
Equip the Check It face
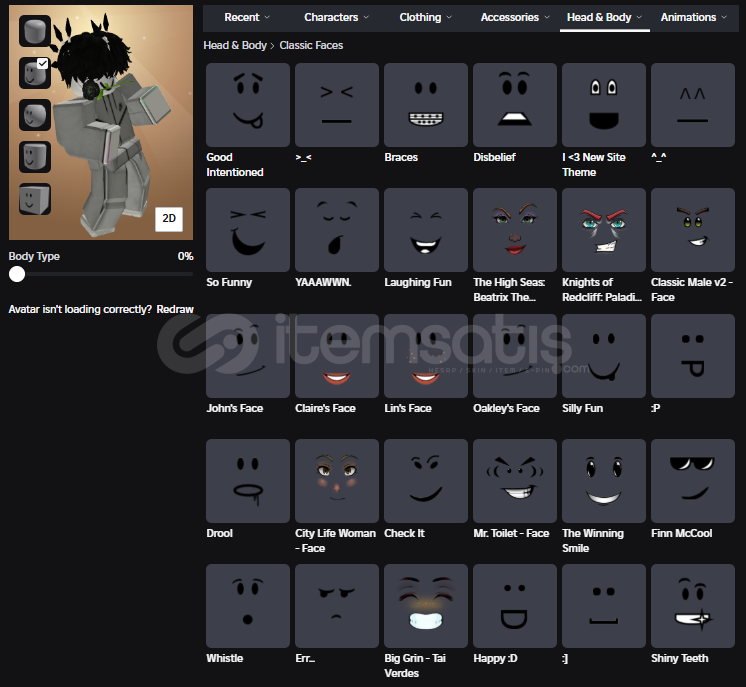426,481
